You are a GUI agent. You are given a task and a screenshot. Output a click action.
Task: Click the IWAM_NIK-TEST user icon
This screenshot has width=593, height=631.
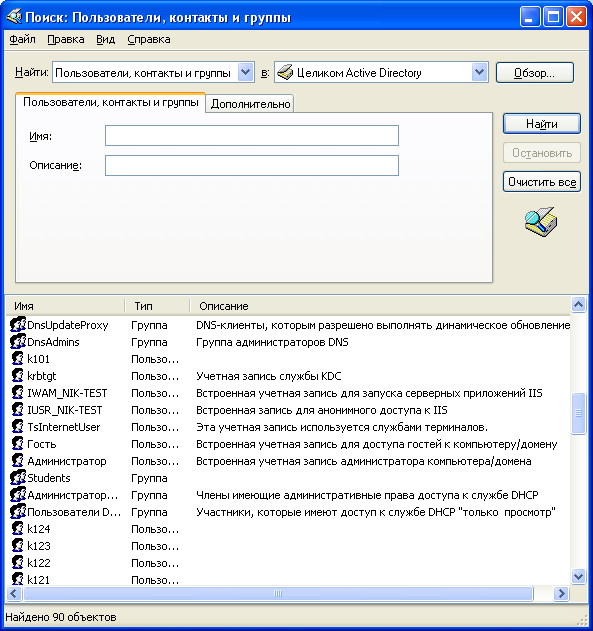coord(18,392)
